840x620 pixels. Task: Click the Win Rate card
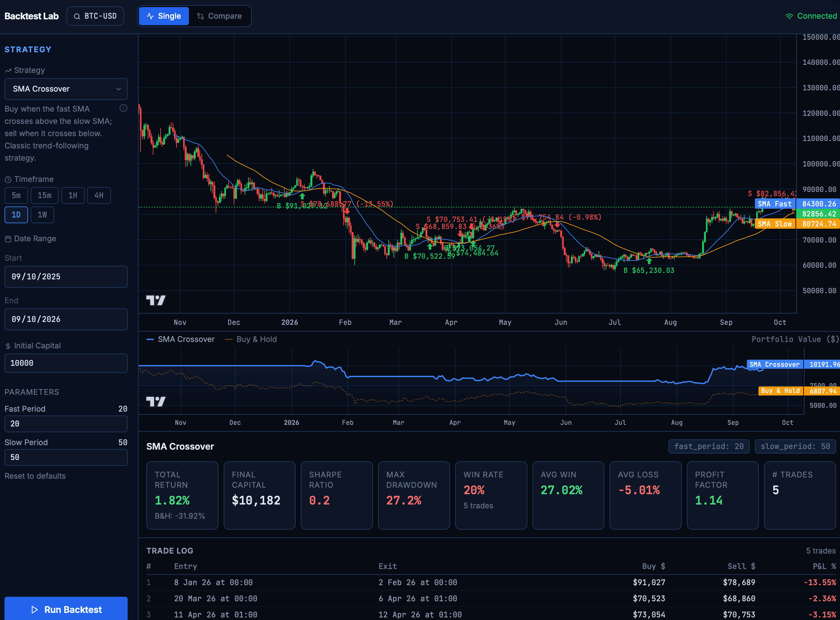(491, 495)
